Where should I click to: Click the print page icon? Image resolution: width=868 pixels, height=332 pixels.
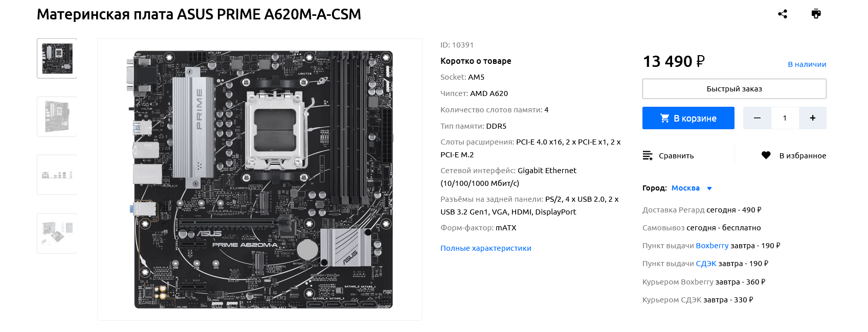tap(816, 14)
